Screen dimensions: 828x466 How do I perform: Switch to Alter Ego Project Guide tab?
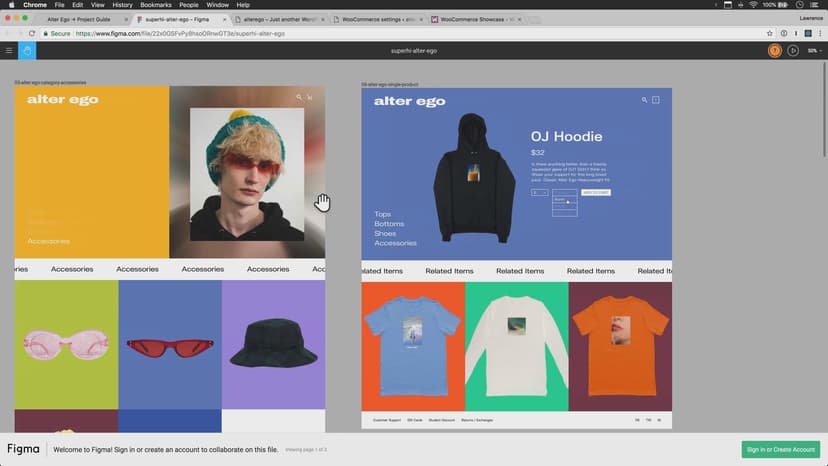click(x=83, y=19)
